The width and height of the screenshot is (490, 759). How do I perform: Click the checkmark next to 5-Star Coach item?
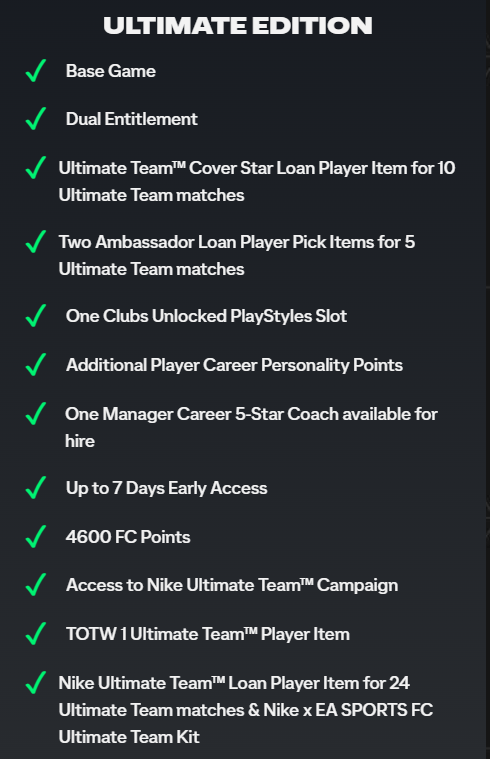36,414
